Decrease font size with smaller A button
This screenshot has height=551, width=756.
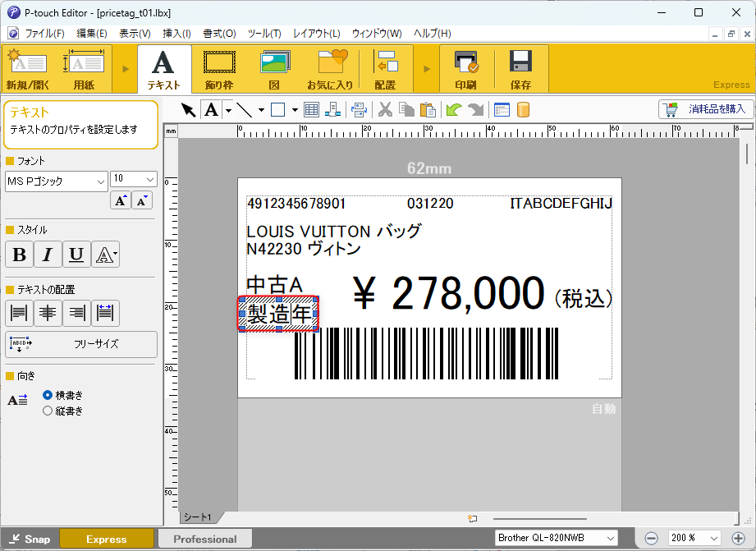coord(142,200)
